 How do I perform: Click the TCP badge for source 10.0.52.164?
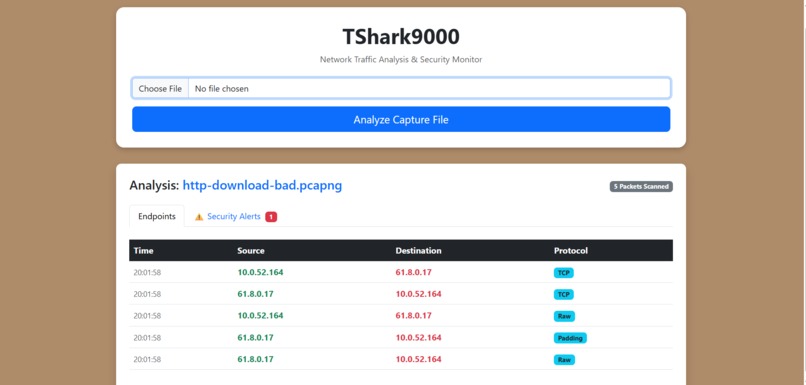[x=563, y=273]
